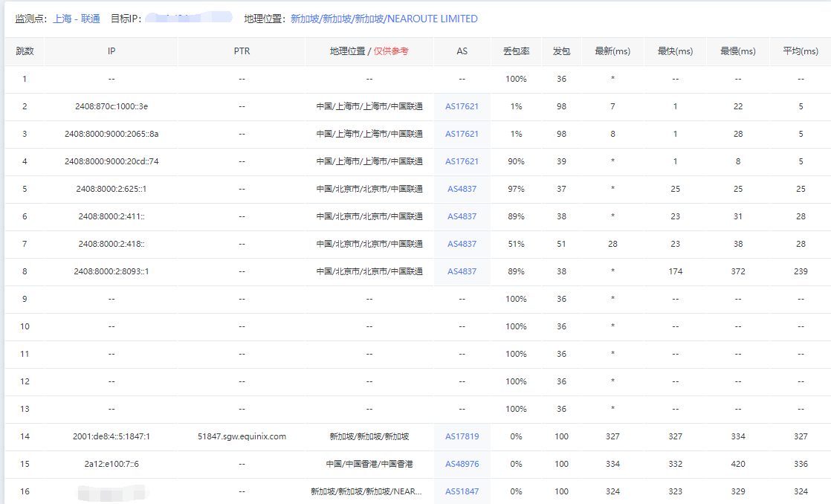Select the 丢包率 column header
Screen dimensions: 831x504
point(516,51)
